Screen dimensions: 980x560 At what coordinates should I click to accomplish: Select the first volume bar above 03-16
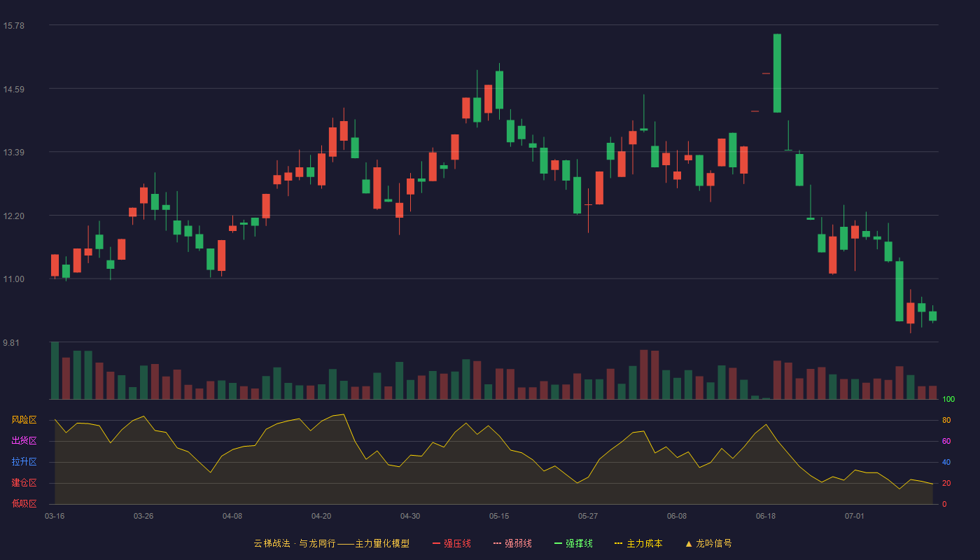coord(55,370)
